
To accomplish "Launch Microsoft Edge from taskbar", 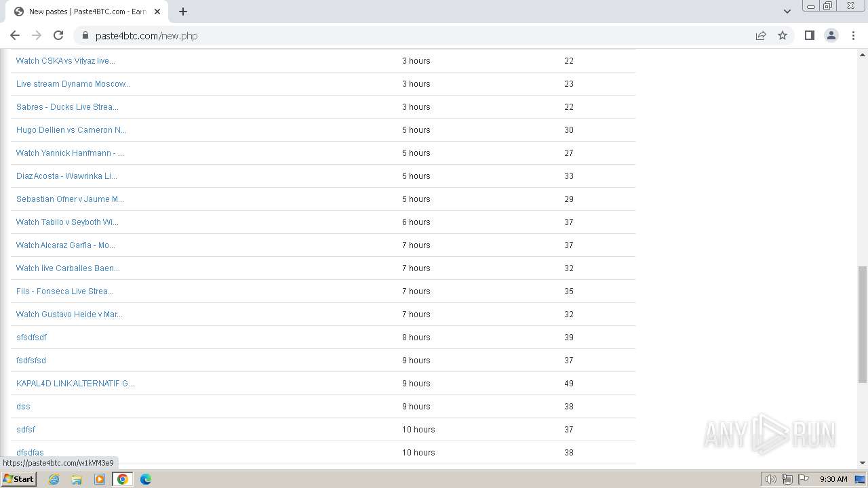I will click(x=146, y=479).
